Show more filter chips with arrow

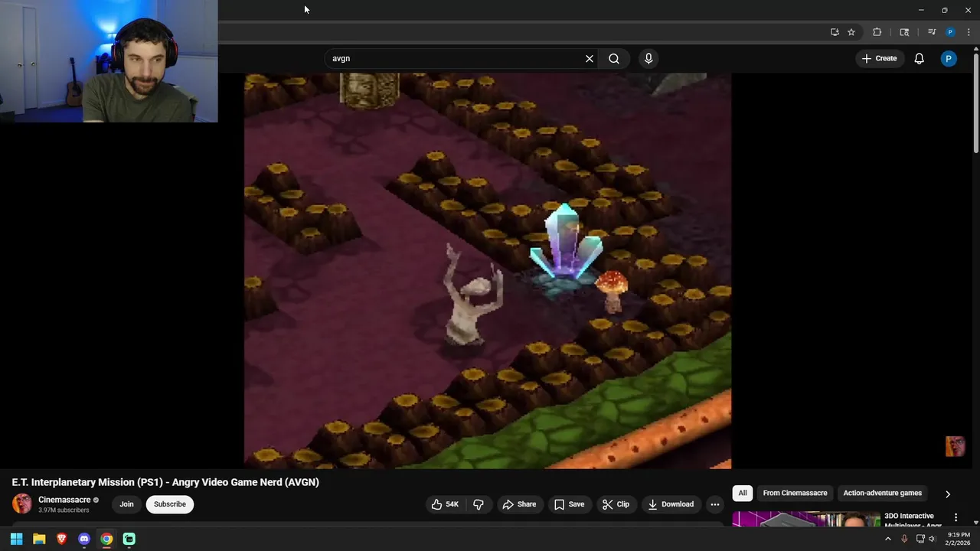948,494
